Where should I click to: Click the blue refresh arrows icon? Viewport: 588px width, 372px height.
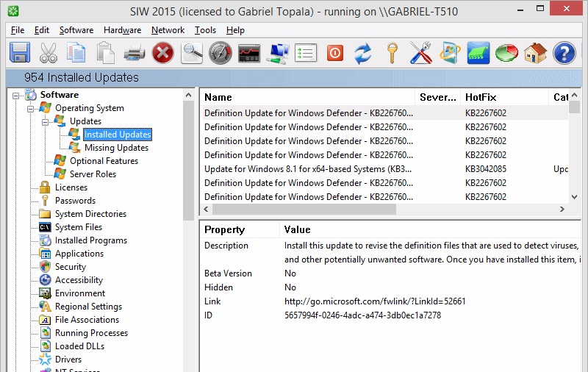363,53
